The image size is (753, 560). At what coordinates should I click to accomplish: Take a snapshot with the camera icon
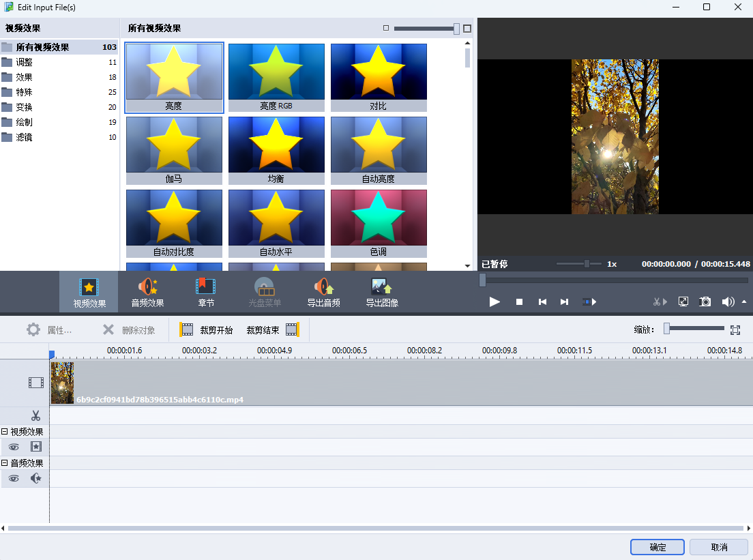click(705, 301)
